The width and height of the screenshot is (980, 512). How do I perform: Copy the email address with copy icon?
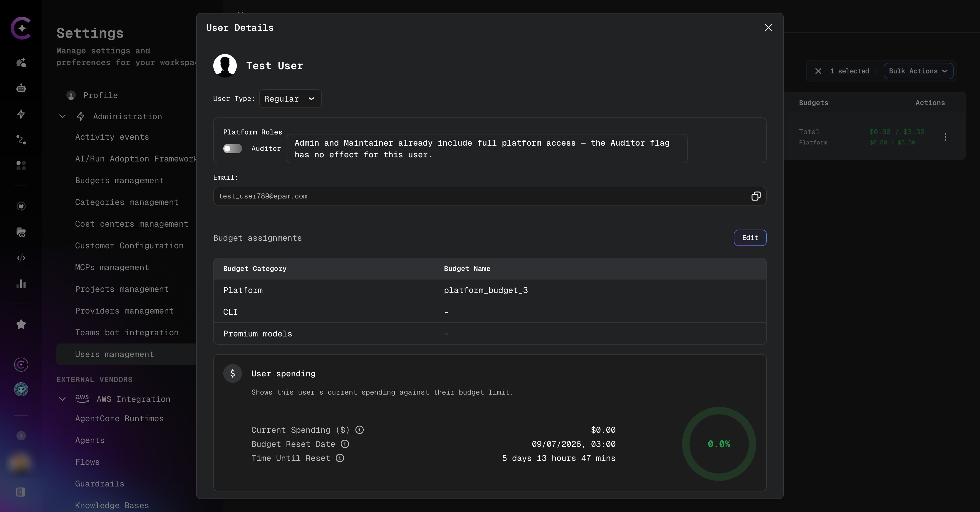coord(756,196)
